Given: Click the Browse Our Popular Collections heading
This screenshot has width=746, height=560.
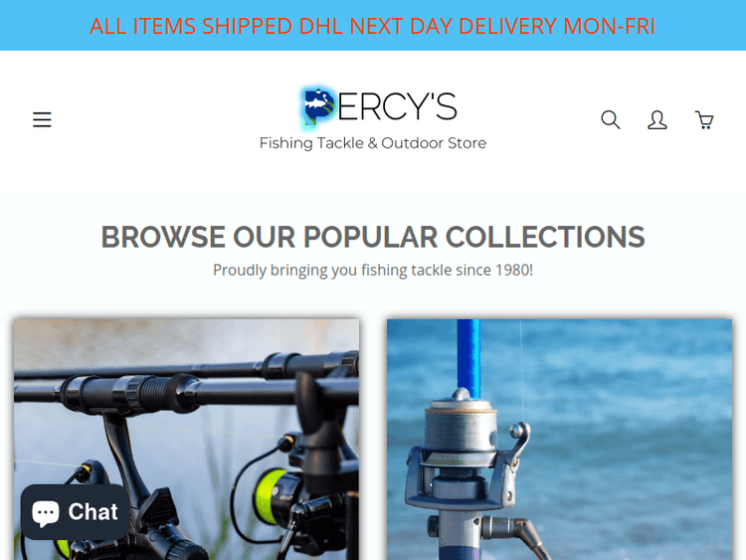Looking at the screenshot, I should tap(373, 237).
